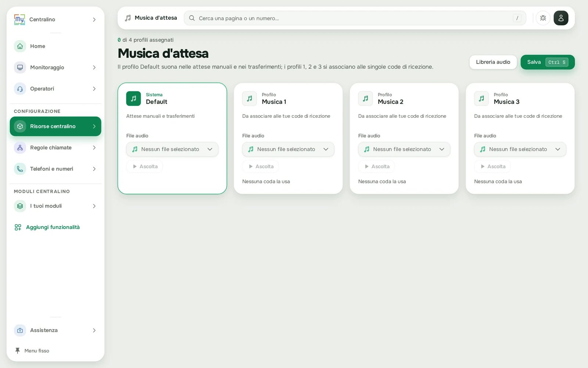Follow the Aggiungi funzionalità link

[53, 227]
